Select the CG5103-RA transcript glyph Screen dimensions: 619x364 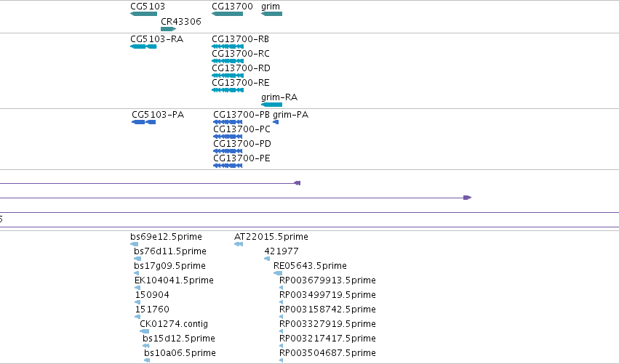point(143,46)
